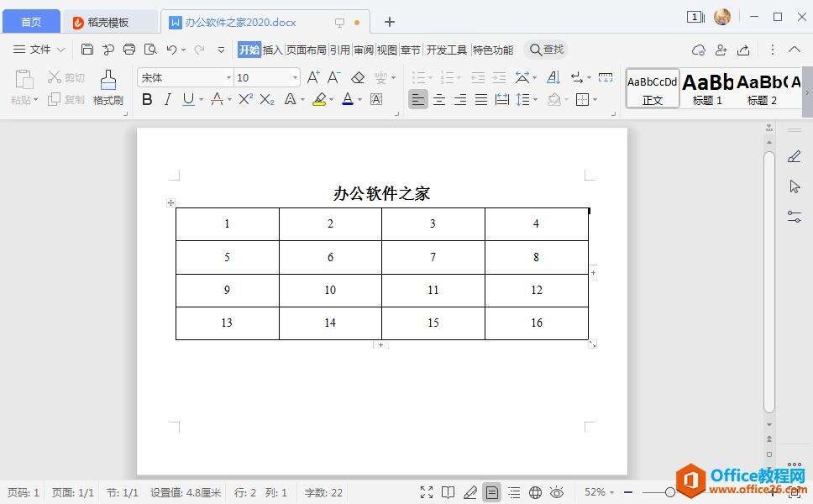This screenshot has width=813, height=504.
Task: Switch to the 审阅 ribbon tab
Action: 364,50
